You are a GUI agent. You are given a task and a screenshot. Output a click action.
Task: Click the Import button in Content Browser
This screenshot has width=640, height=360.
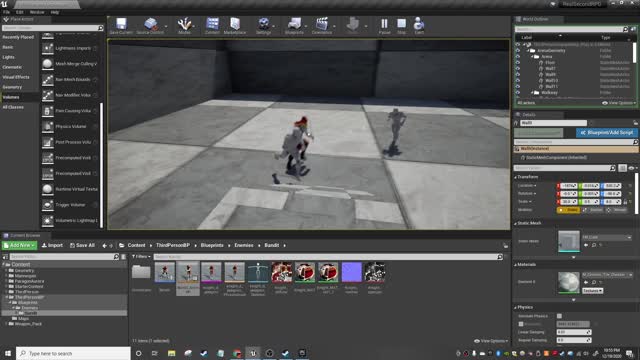point(52,245)
